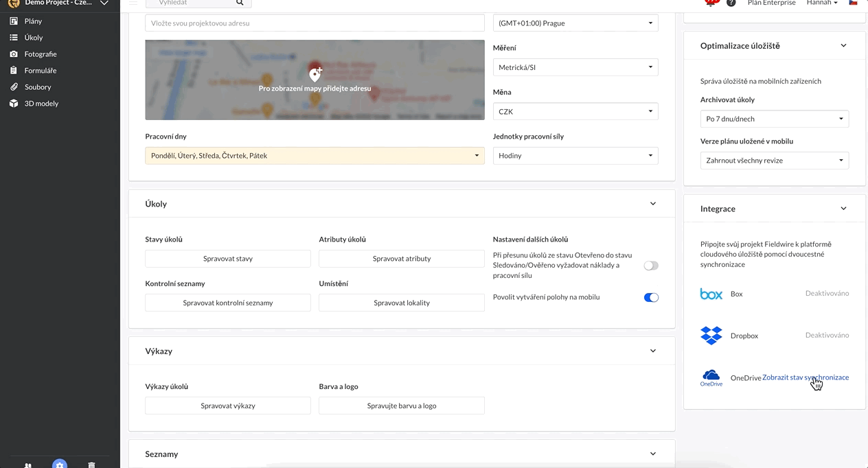Click Zobrazit stav synchronizace link

[806, 377]
